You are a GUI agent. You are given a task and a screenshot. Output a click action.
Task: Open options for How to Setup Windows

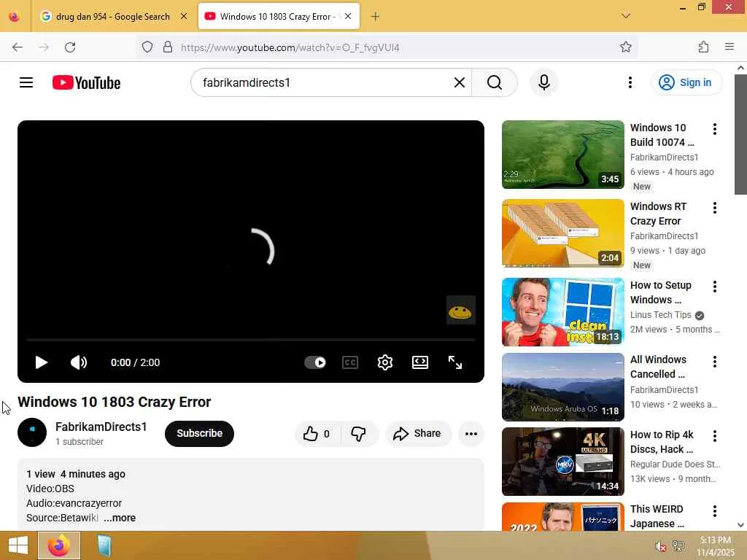click(x=714, y=287)
